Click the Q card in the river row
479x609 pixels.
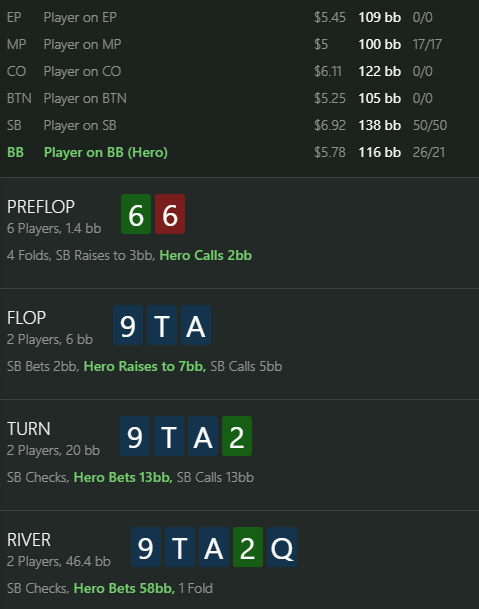(x=282, y=547)
